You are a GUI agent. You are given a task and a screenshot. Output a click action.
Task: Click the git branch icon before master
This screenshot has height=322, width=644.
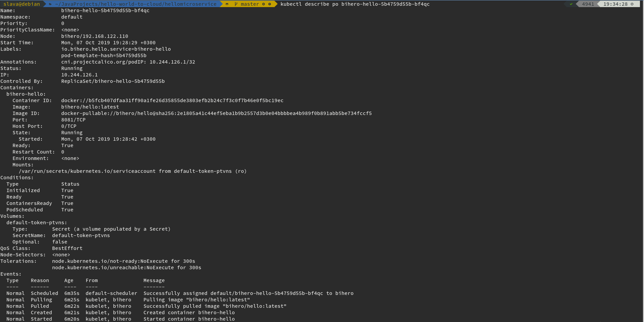click(236, 4)
